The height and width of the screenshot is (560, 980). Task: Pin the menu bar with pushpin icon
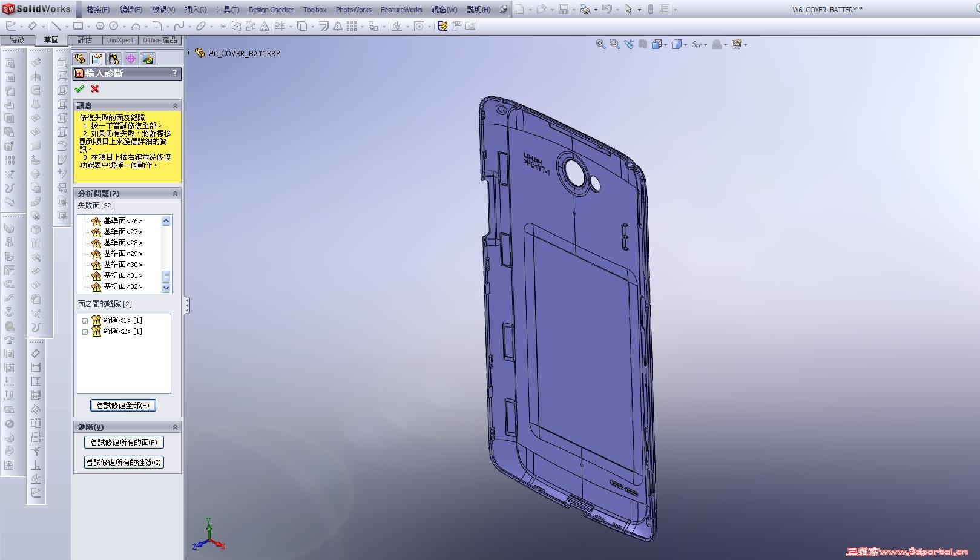(504, 9)
